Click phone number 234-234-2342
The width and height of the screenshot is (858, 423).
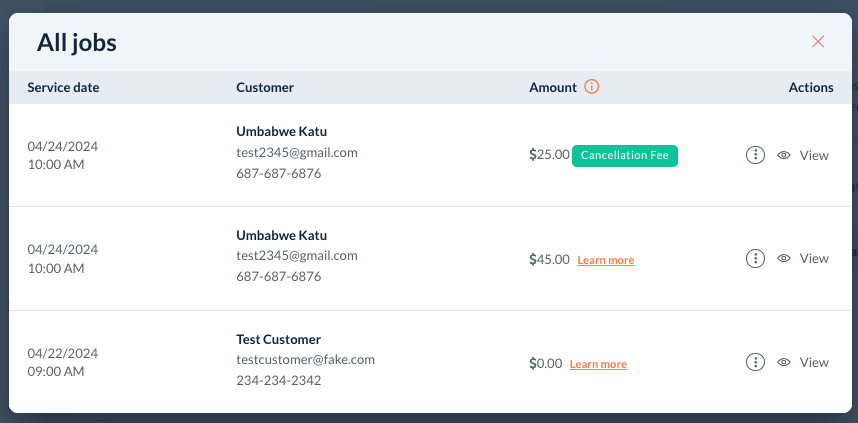(279, 380)
